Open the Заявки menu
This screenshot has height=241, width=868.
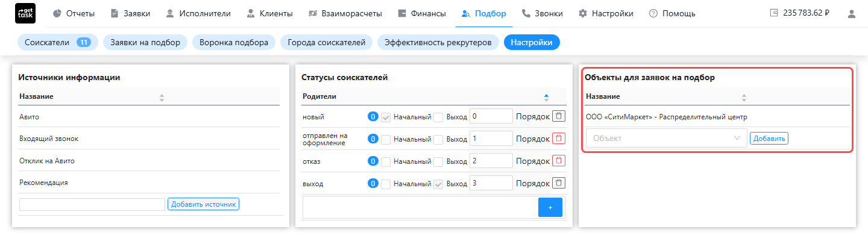[130, 13]
